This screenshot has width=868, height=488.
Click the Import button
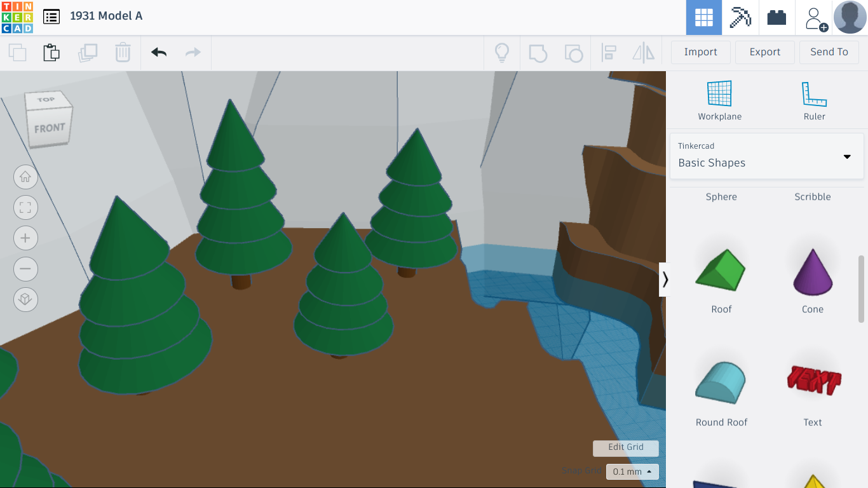click(701, 52)
